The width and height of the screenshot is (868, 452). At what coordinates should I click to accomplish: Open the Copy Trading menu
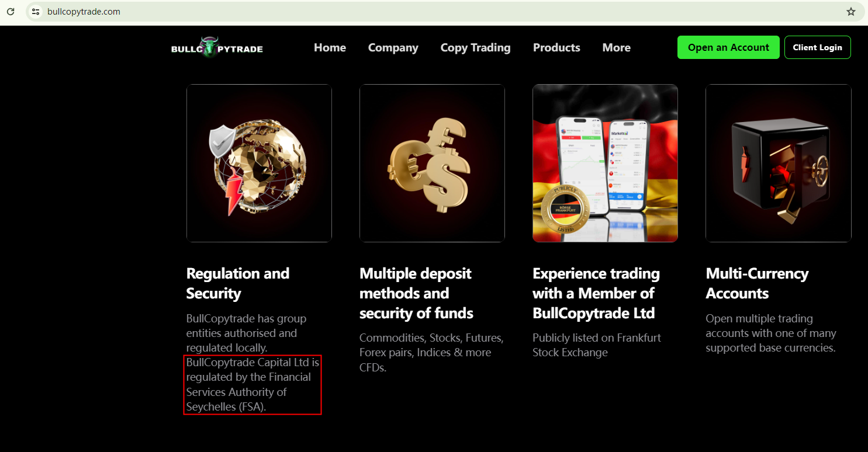click(x=475, y=48)
